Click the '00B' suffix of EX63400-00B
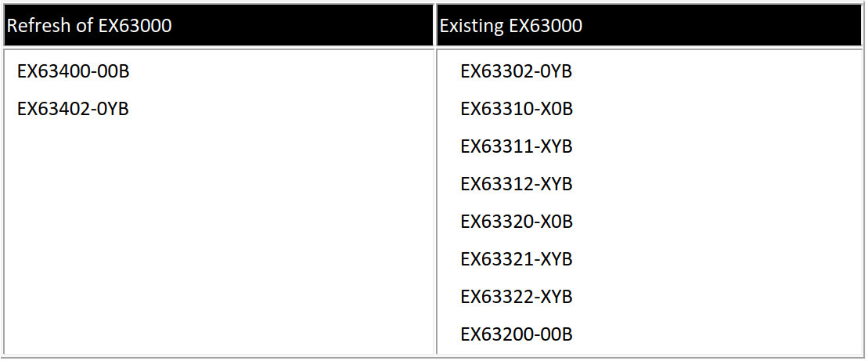This screenshot has height=361, width=868. (x=113, y=71)
